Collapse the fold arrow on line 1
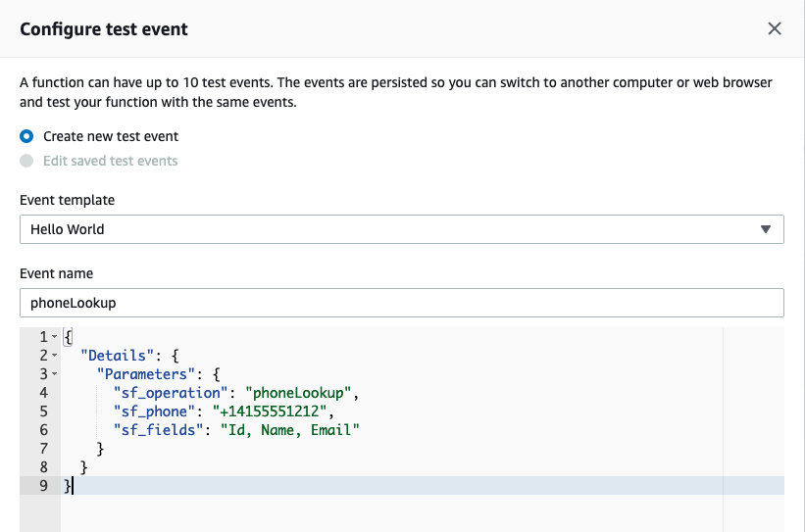Viewport: 805px width, 532px height. (55, 337)
